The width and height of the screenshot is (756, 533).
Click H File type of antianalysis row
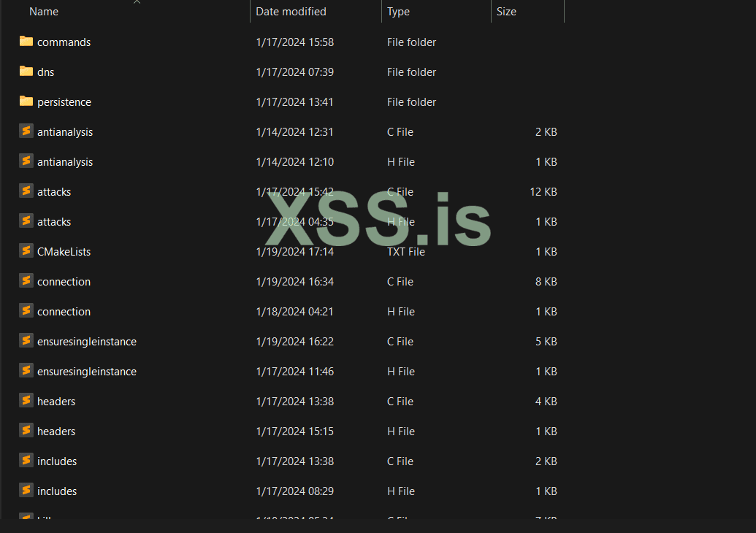(401, 162)
